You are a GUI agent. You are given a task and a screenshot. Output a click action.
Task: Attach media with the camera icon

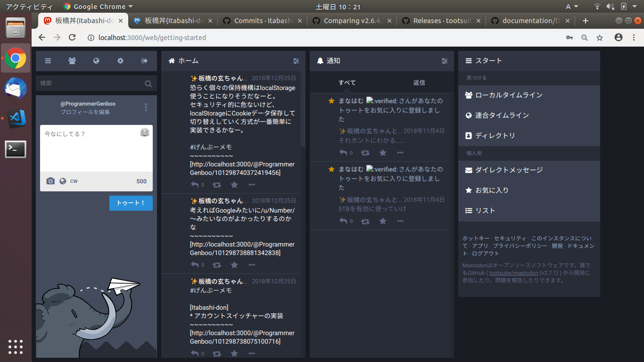[50, 181]
